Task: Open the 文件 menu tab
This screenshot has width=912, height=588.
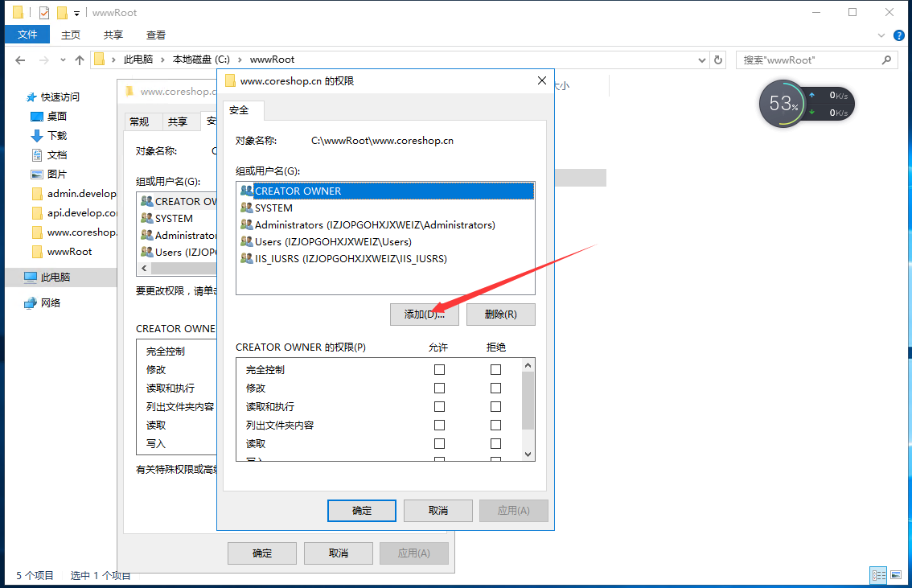Action: click(27, 35)
